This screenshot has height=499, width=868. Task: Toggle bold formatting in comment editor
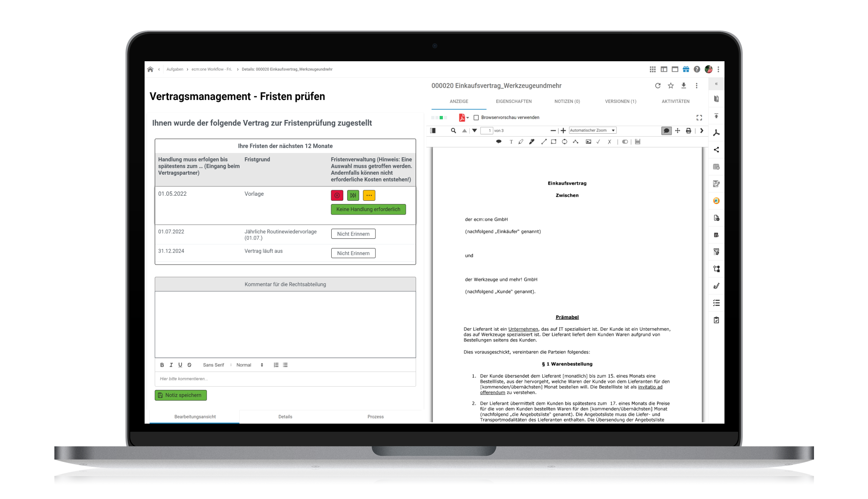click(162, 365)
